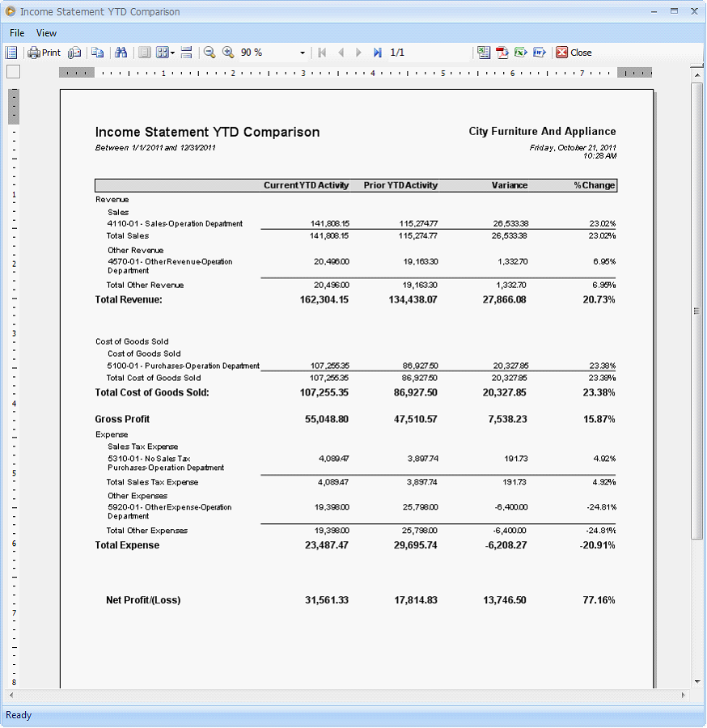Open the 90 % zoom level dropdown
Image resolution: width=707 pixels, height=728 pixels.
click(303, 53)
